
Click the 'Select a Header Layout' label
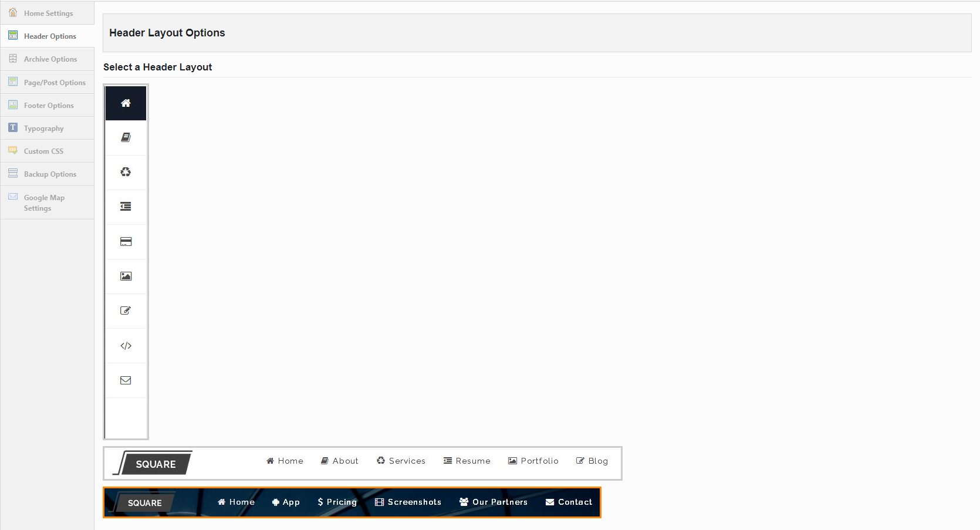click(x=158, y=67)
